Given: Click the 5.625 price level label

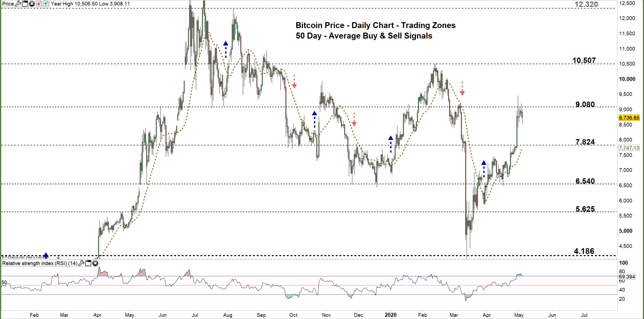Looking at the screenshot, I should [x=585, y=209].
